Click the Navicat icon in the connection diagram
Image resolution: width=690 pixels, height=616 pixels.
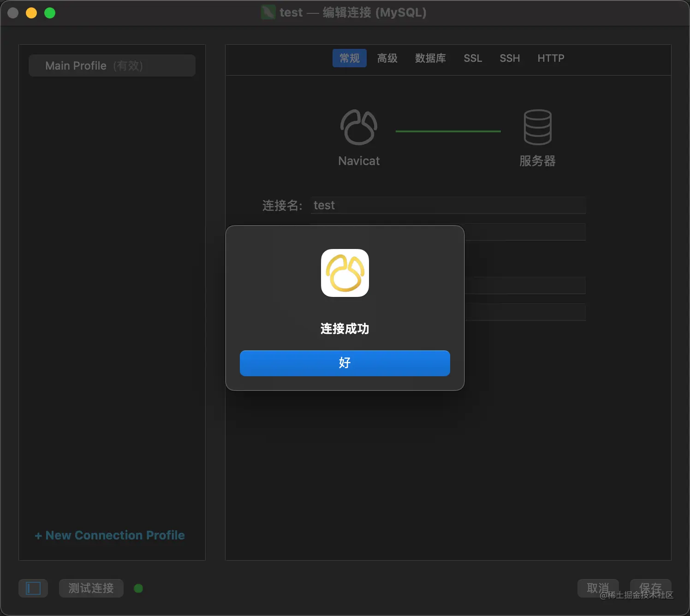359,127
